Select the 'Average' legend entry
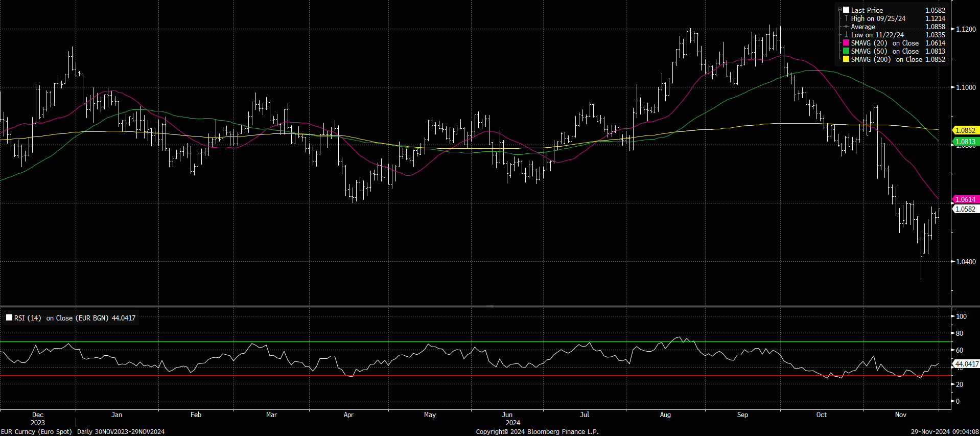Screen dimensions: 980x436 click(863, 27)
